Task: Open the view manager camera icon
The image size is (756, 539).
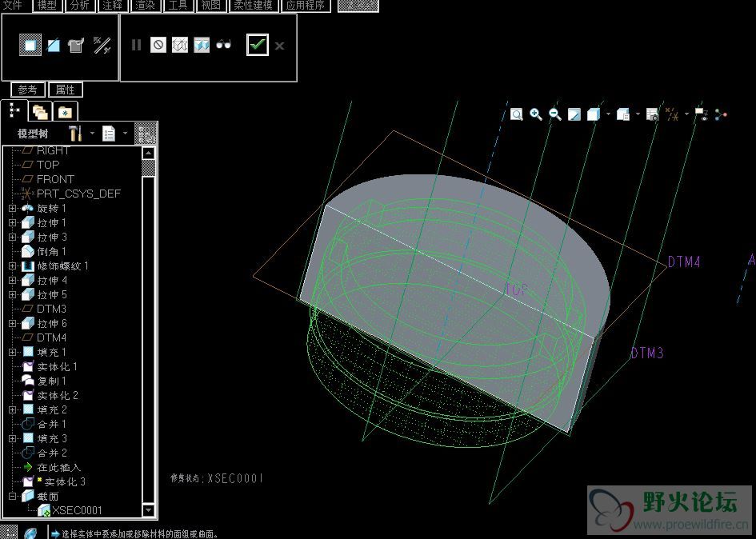Action: tap(652, 114)
